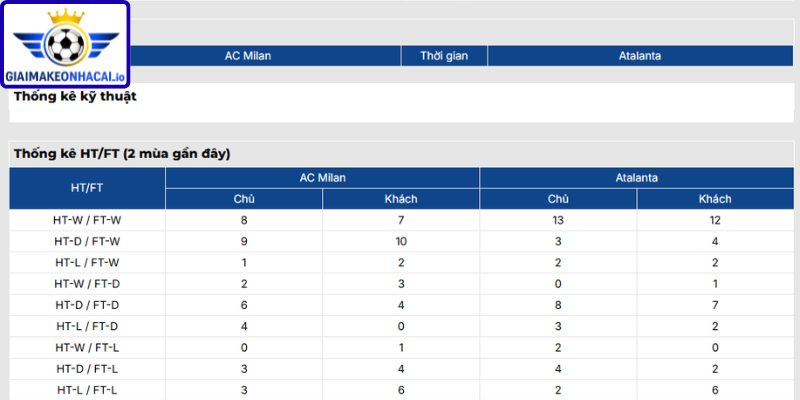800x400 pixels.
Task: Pick Milan Khách value 10, HT-D / FT-W row
Action: [x=401, y=241]
